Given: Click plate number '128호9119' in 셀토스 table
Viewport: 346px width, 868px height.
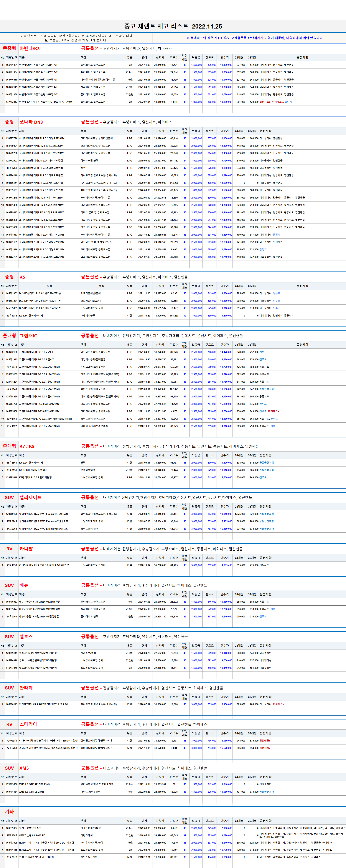Looking at the screenshot, I should [x=12, y=653].
